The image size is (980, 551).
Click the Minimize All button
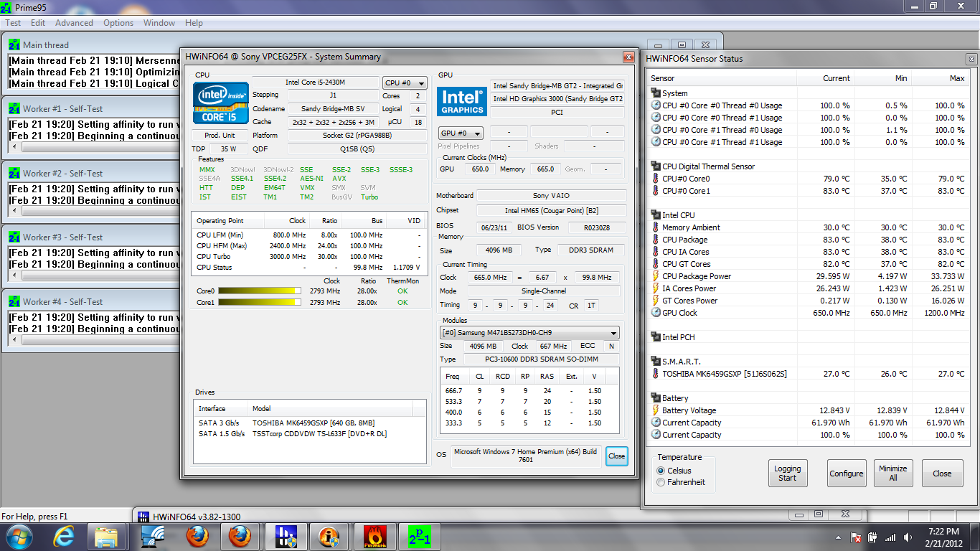(893, 474)
